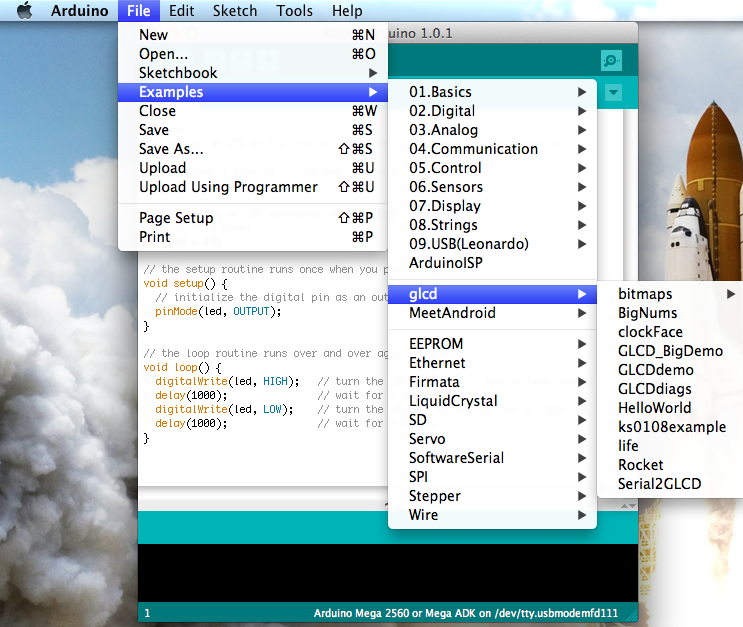Choose Open... from the File menu
Image resolution: width=743 pixels, height=627 pixels.
pos(253,54)
